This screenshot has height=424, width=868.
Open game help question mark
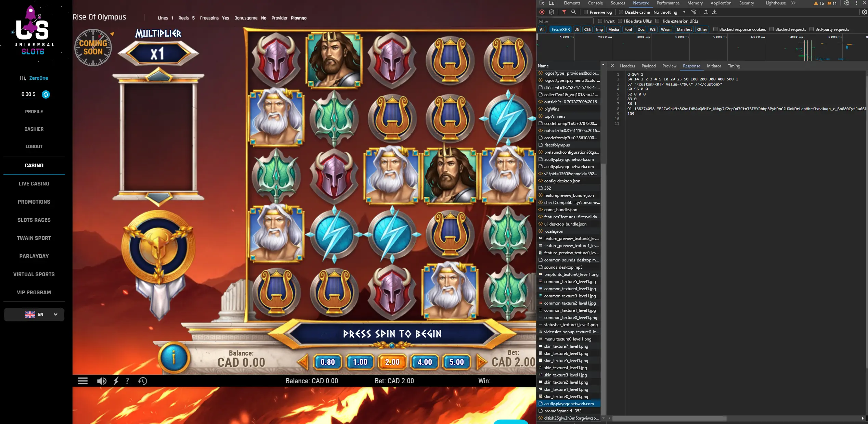tap(127, 381)
